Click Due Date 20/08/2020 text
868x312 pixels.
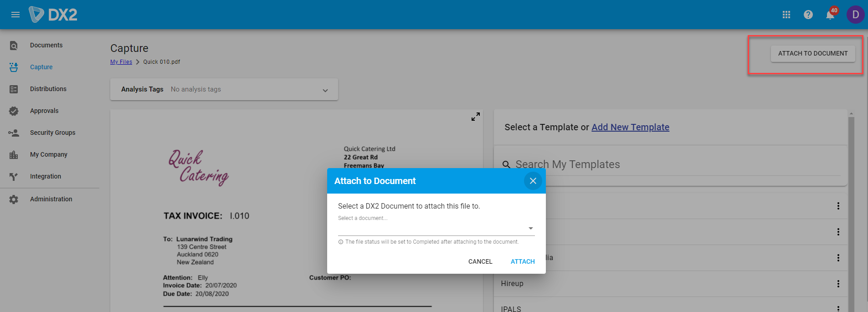tap(196, 294)
